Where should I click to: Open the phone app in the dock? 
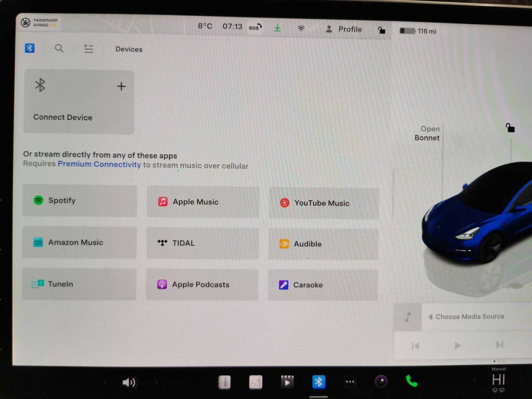tap(411, 382)
